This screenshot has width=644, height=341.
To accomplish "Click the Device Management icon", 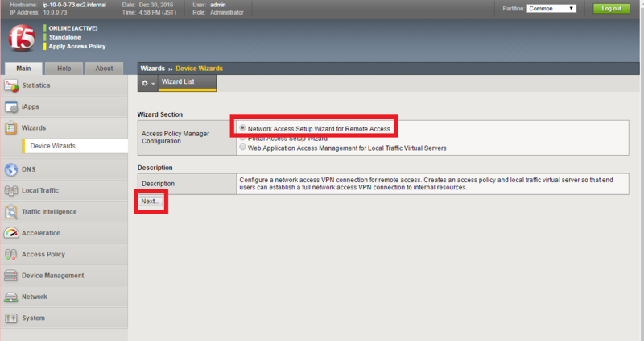I will coord(11,276).
